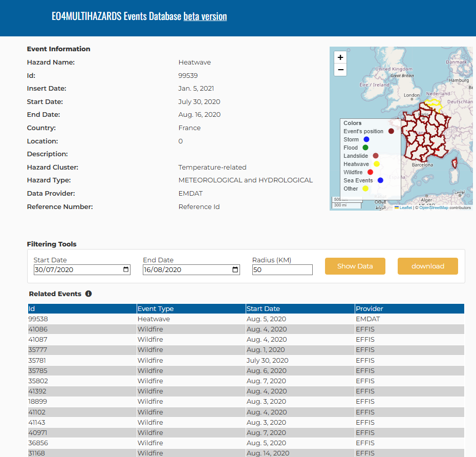Click the Event Type column header

coord(191,309)
